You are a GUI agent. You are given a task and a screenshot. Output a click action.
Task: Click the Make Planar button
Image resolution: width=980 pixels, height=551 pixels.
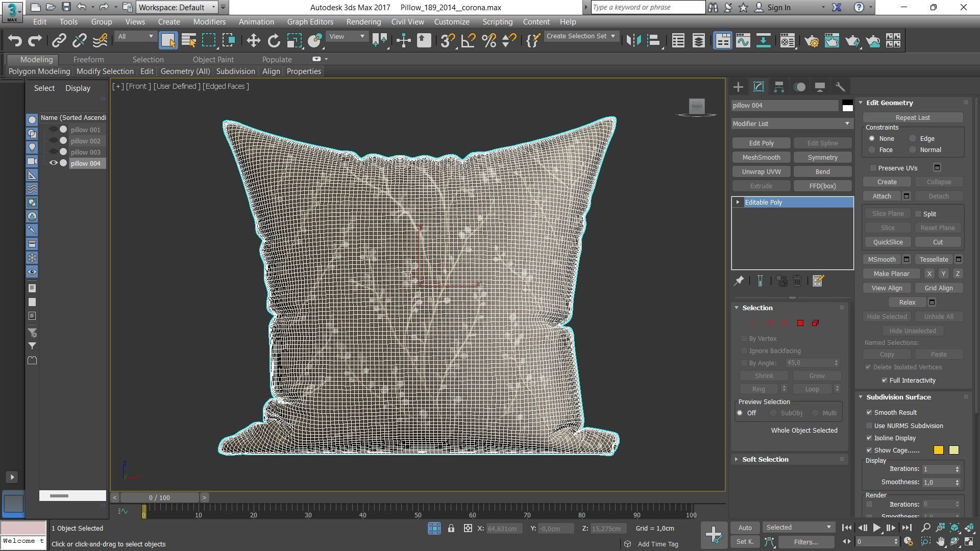point(891,274)
